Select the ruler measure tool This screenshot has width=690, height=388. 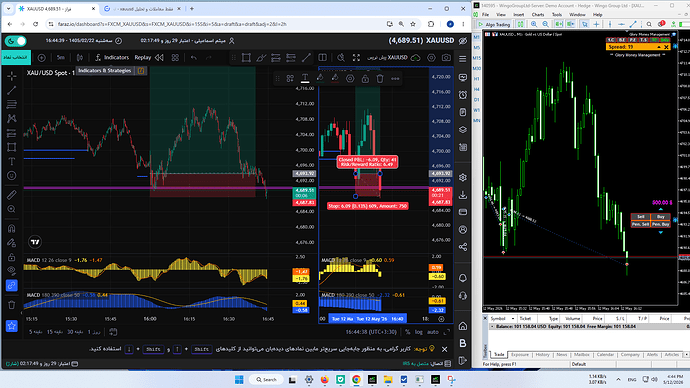(12, 195)
